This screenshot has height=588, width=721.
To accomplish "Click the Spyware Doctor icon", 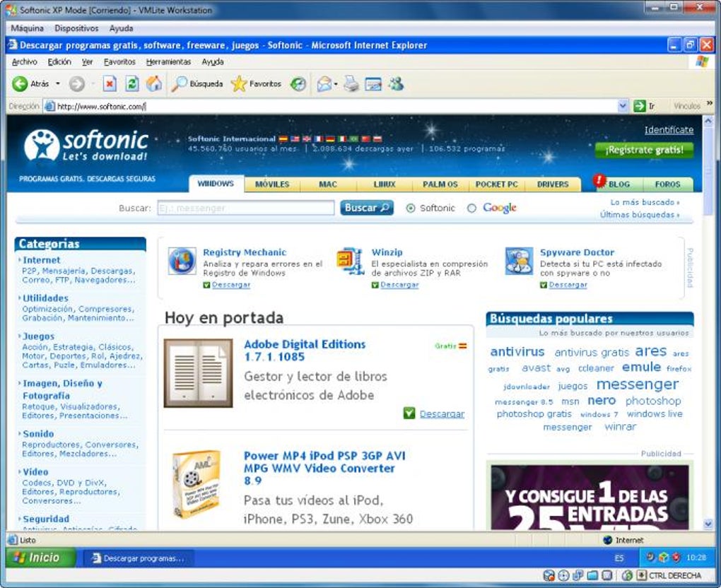I will pos(519,261).
